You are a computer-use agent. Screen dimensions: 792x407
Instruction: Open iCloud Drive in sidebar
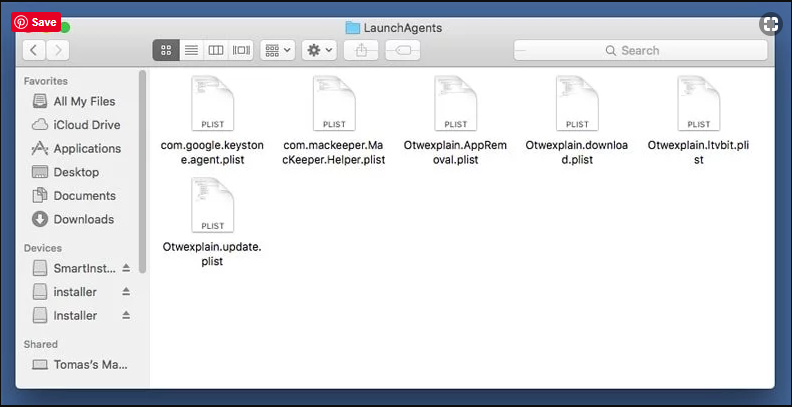pos(76,125)
